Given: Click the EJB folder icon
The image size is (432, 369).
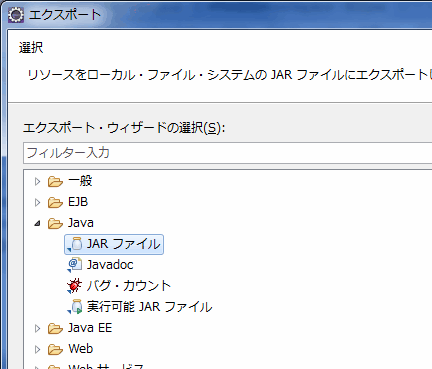Looking at the screenshot, I should coord(55,202).
